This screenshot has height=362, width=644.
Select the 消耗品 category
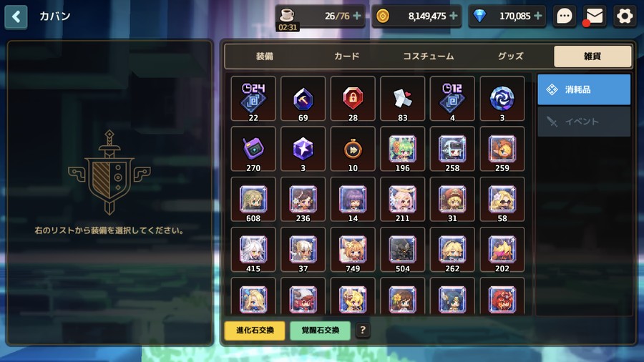[584, 89]
